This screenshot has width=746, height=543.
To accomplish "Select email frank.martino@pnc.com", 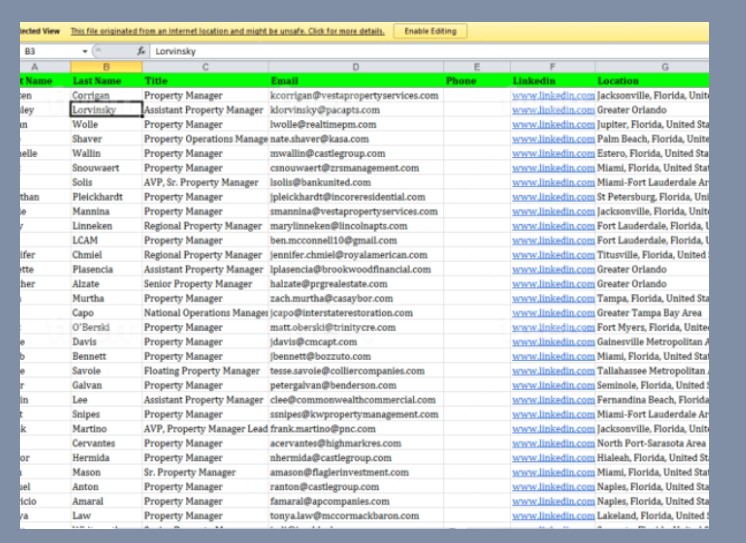I will click(x=356, y=429).
